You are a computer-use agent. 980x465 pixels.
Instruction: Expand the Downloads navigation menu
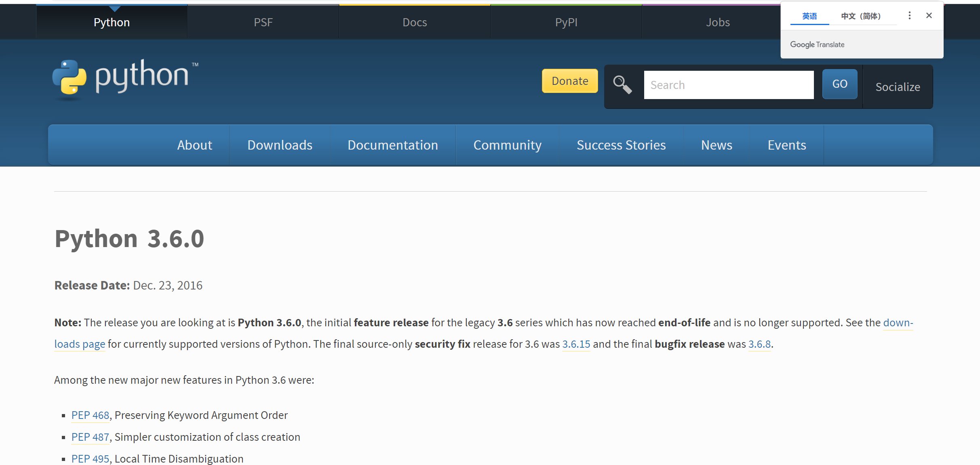coord(280,145)
